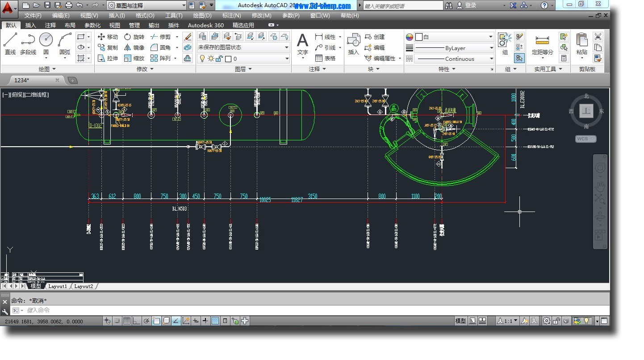Click the 镜像 (Mirror) tool

[x=134, y=47]
